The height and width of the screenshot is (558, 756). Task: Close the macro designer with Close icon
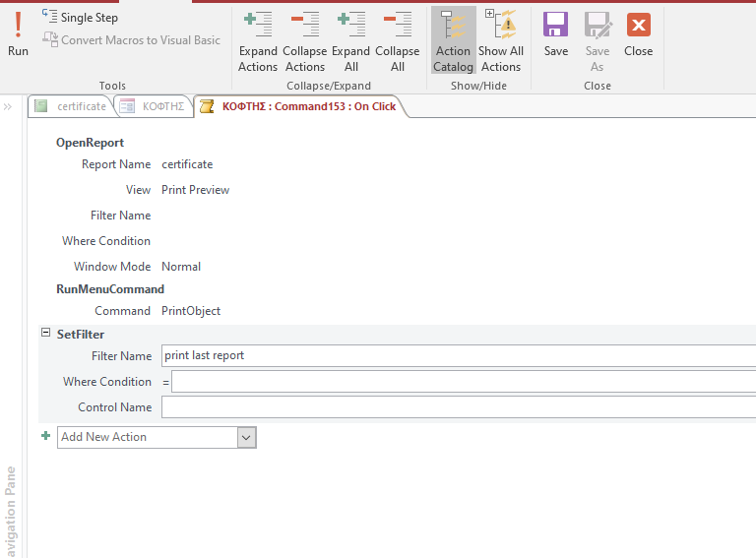[638, 25]
